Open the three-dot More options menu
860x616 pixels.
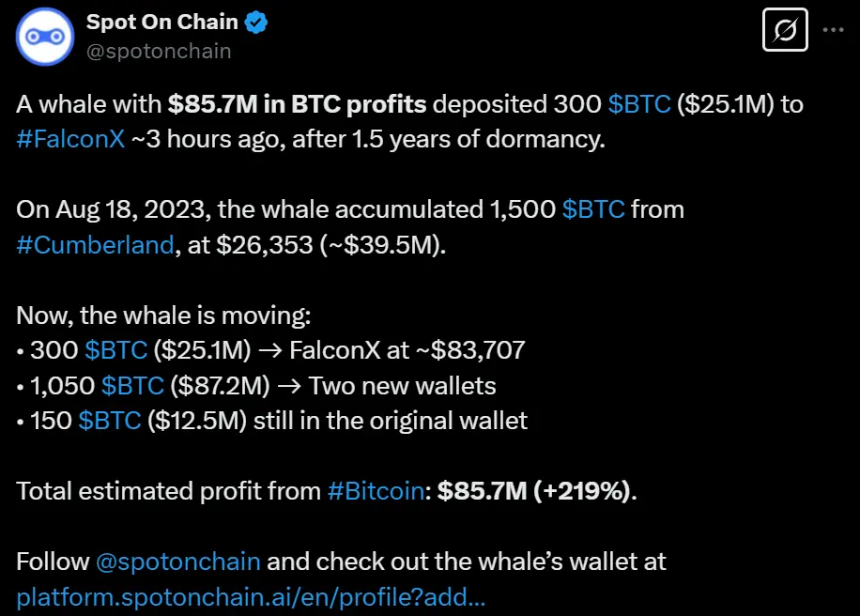(833, 30)
